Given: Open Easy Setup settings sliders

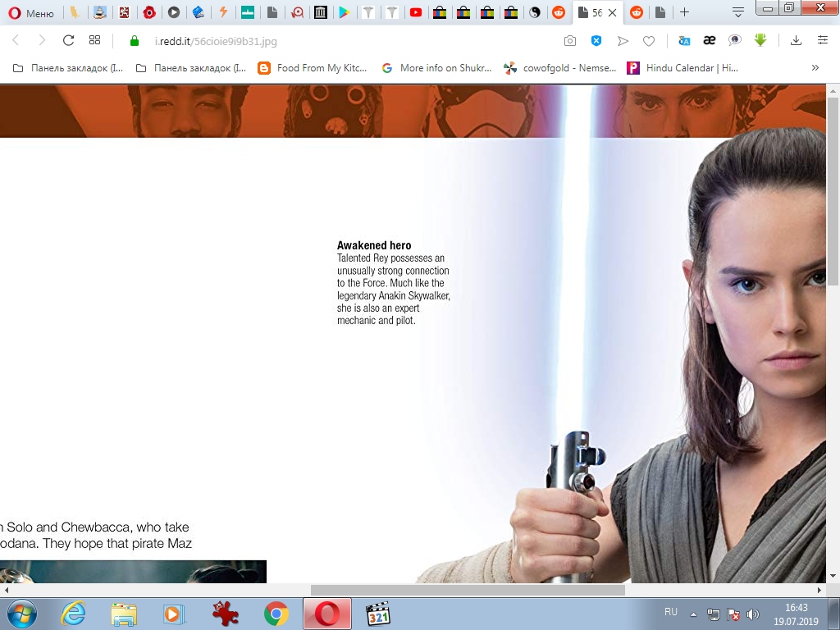Looking at the screenshot, I should 823,40.
